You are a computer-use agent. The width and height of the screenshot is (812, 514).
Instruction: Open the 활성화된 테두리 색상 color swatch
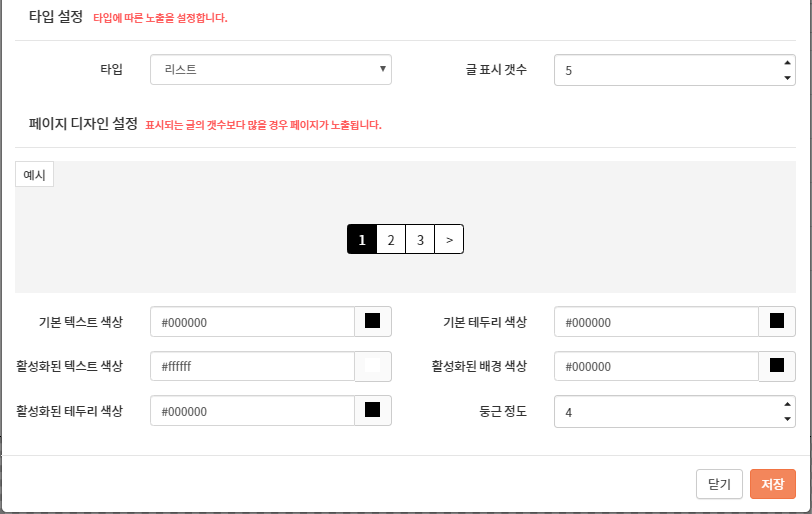pyautogui.click(x=373, y=410)
